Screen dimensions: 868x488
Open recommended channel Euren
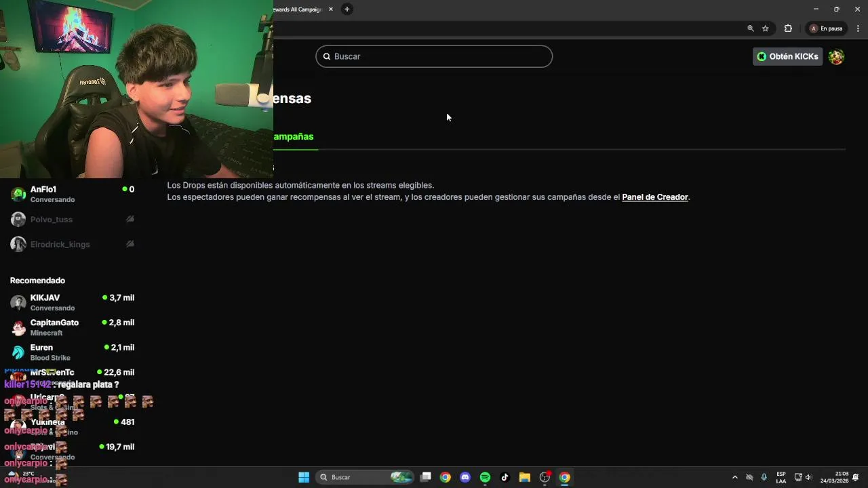73,352
